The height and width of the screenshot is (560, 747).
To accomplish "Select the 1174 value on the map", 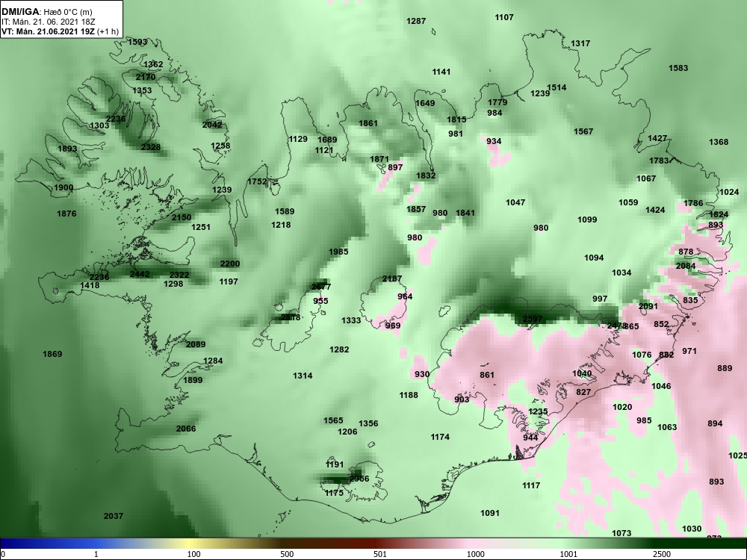I will click(440, 437).
